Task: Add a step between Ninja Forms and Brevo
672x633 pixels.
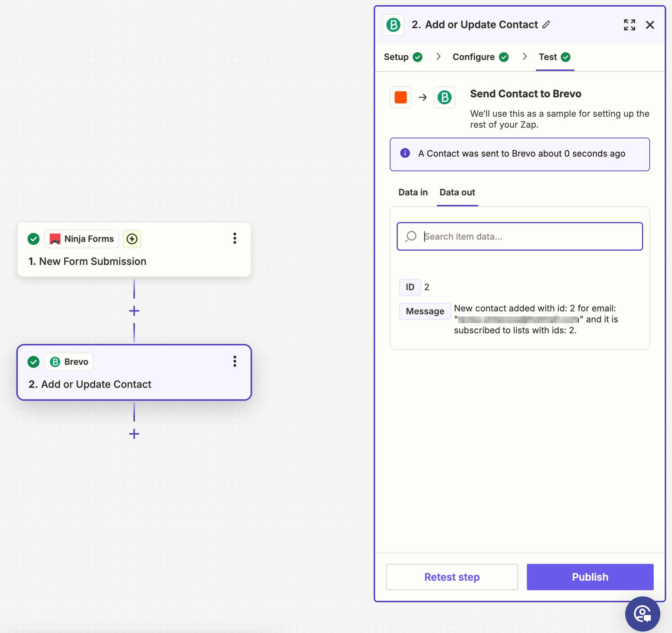Action: [x=134, y=311]
